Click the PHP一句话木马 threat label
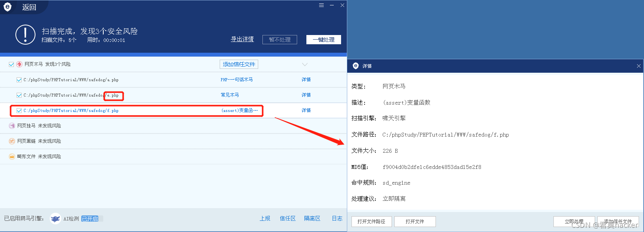The image size is (644, 232). (237, 80)
